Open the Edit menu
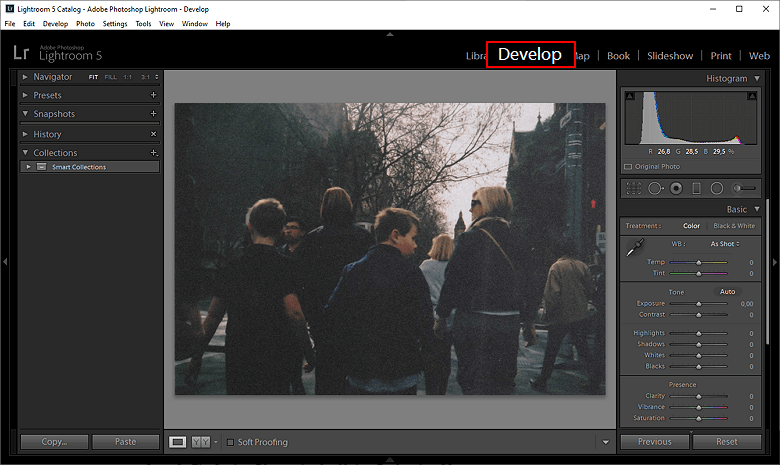The image size is (780, 465). [x=29, y=23]
